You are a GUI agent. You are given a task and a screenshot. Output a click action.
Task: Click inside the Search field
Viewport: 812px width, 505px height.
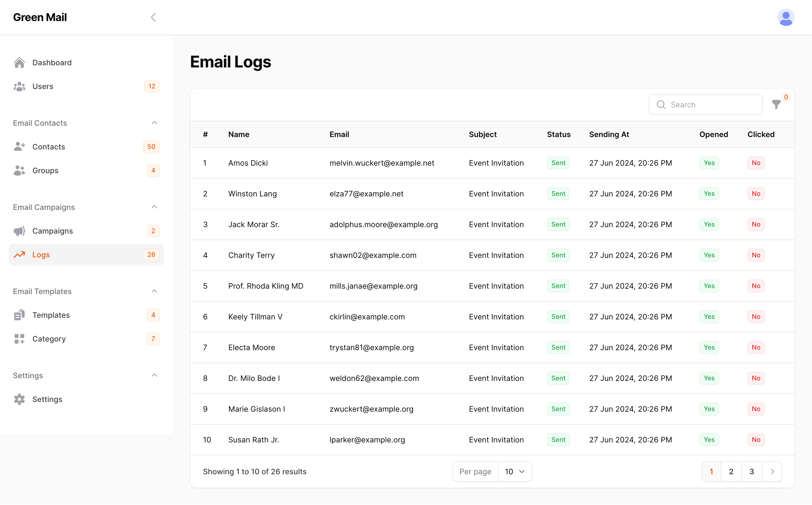(x=705, y=105)
